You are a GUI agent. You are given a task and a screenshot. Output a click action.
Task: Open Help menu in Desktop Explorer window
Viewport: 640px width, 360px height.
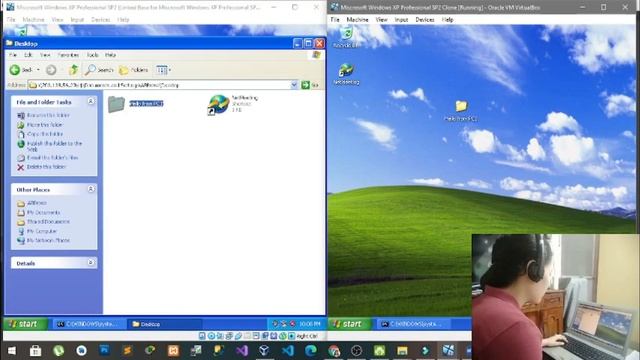pos(111,55)
